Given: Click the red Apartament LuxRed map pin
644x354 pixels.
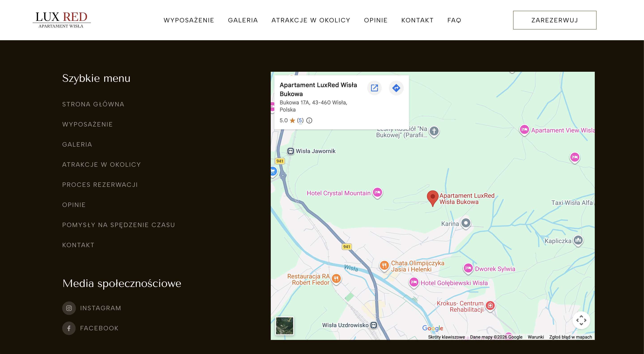Looking at the screenshot, I should (x=433, y=198).
